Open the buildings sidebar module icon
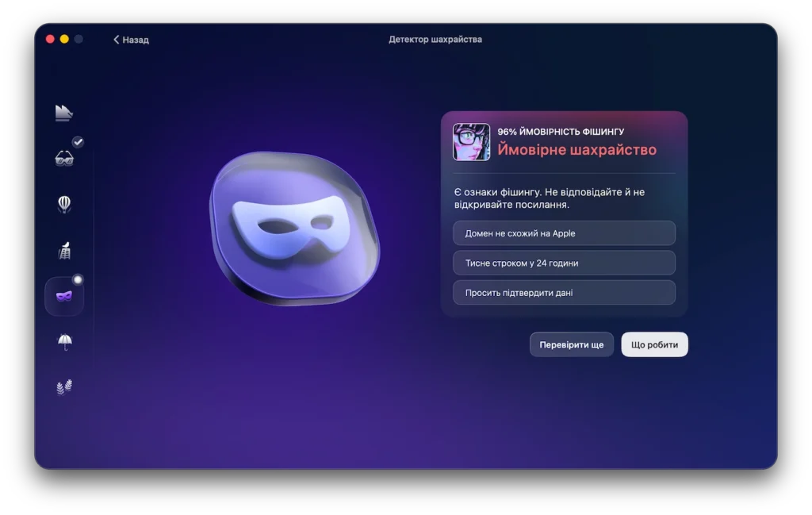Viewport: 812px width, 515px height. pyautogui.click(x=64, y=250)
